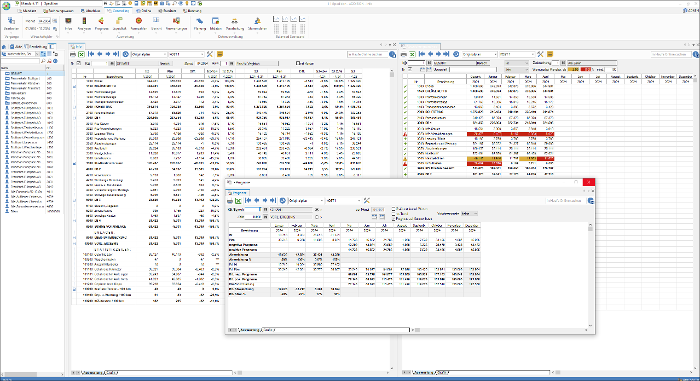This screenshot has height=381, width=700.
Task: Go to next record in popup dialog
Action: click(265, 201)
